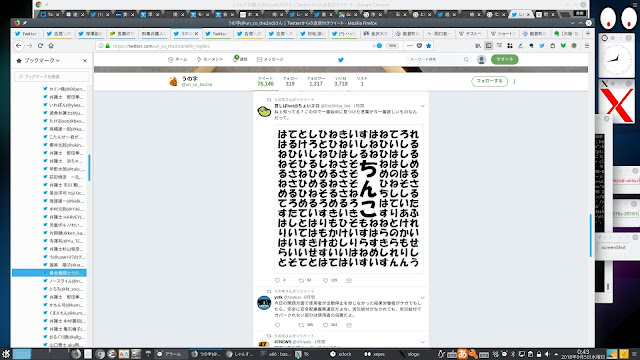Click the magnifier search icon on Twitter
This screenshot has height=360, width=640.
coord(466,60)
